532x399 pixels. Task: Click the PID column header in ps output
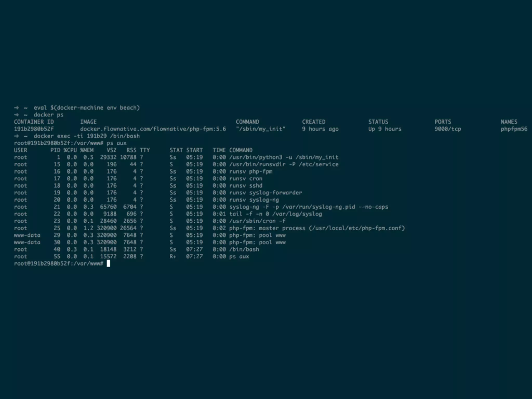click(55, 150)
